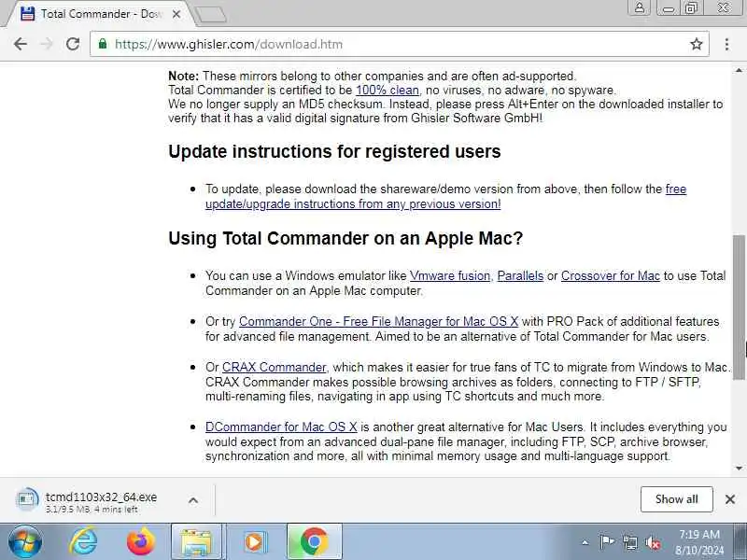Click the green padlock secure site icon
Viewport: 747px width, 560px height.
coord(103,44)
